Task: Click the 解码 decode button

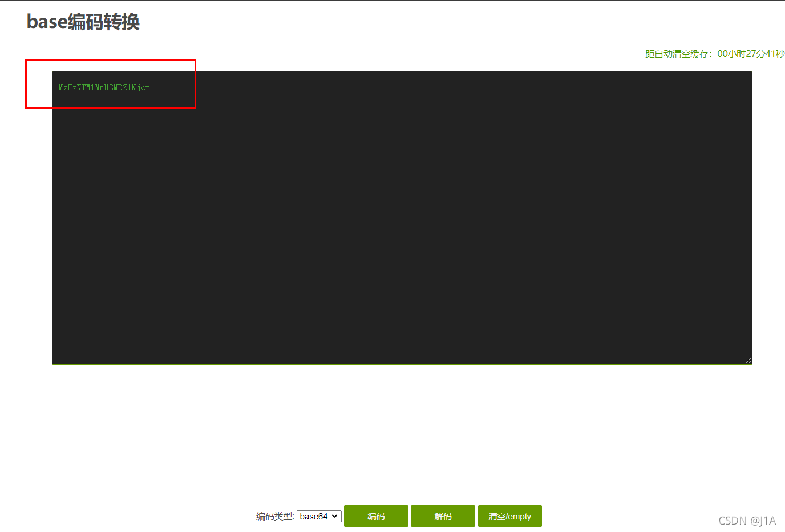Action: 443,516
